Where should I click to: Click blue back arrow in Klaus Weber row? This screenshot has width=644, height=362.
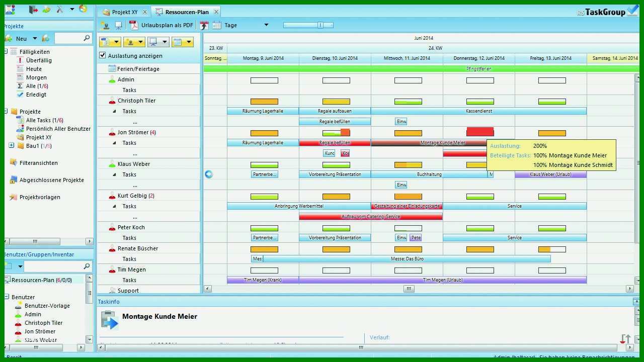click(x=209, y=174)
